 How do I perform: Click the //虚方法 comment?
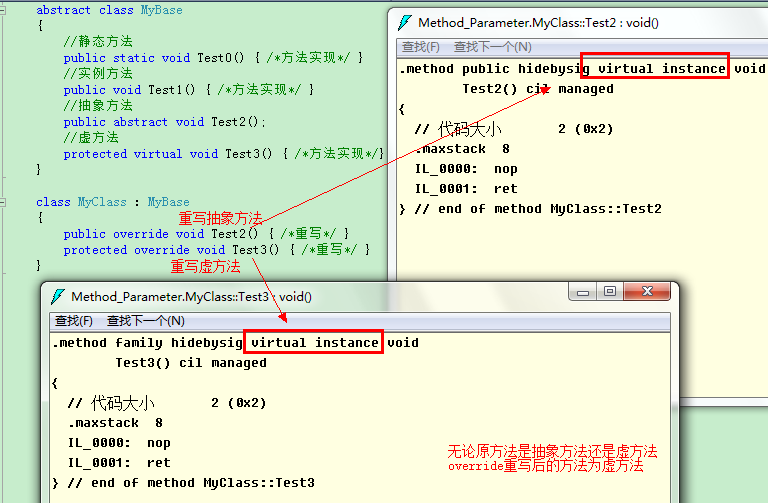[91, 138]
